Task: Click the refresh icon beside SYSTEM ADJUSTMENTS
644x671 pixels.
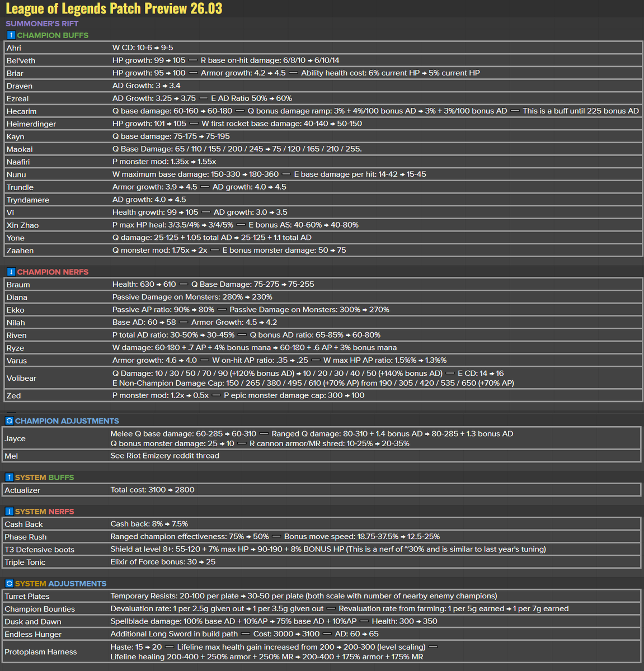Action: click(11, 583)
